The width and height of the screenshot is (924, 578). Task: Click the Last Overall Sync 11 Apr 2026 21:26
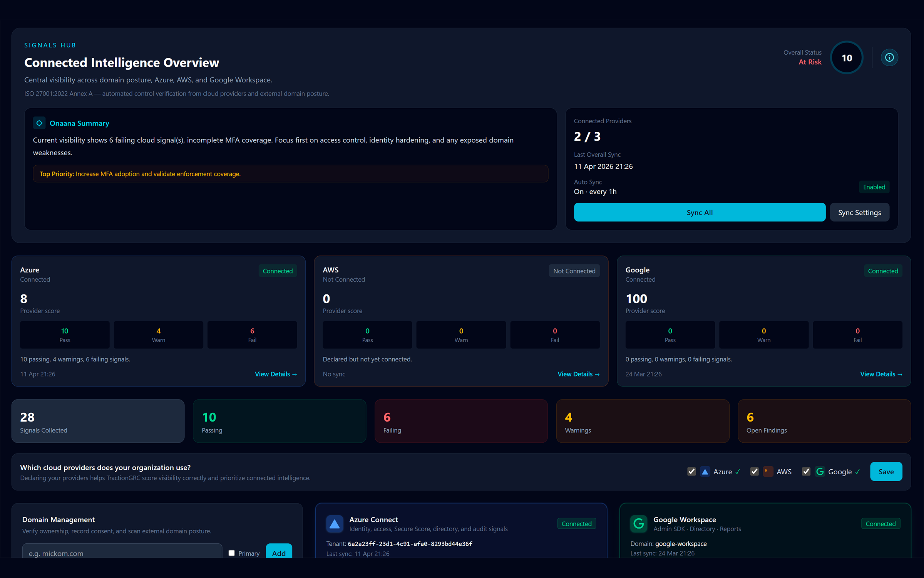(x=603, y=166)
